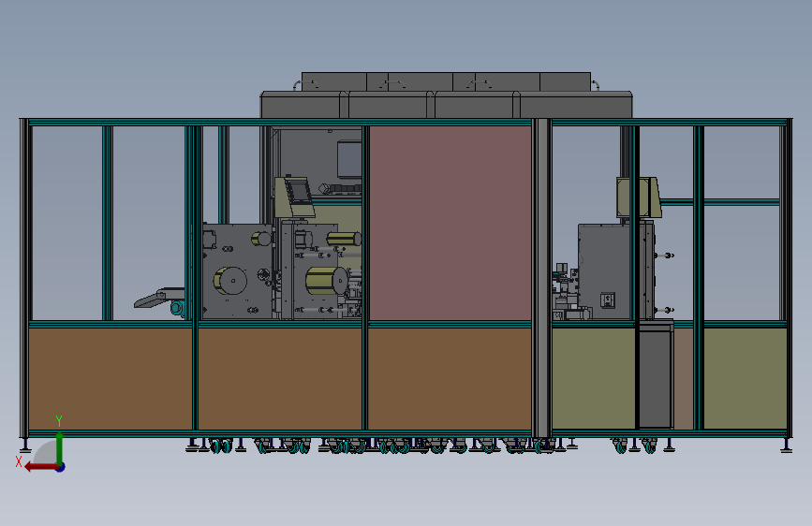
Task: Select the operator touchscreen console on the left machine
Action: coord(295,197)
